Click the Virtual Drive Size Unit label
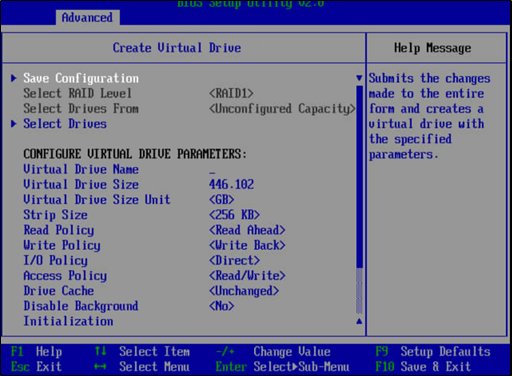This screenshot has width=512, height=376. click(97, 200)
